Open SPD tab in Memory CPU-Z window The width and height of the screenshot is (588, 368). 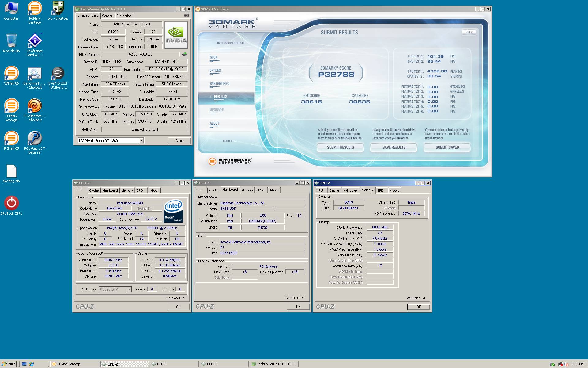coord(380,190)
